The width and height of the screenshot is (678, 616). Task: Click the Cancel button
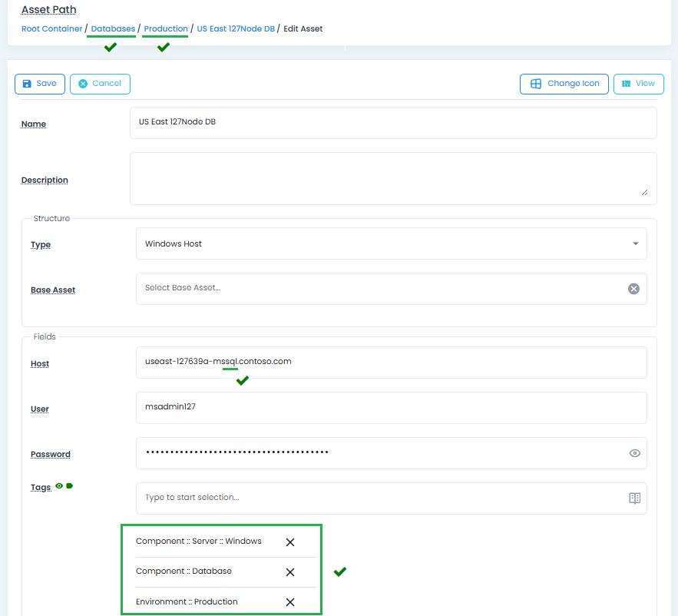tap(100, 84)
